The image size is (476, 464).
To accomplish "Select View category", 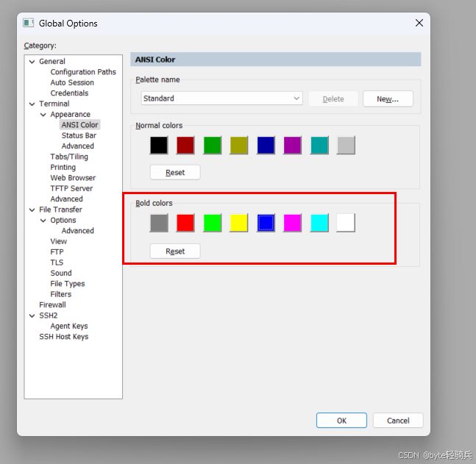I will (x=59, y=241).
